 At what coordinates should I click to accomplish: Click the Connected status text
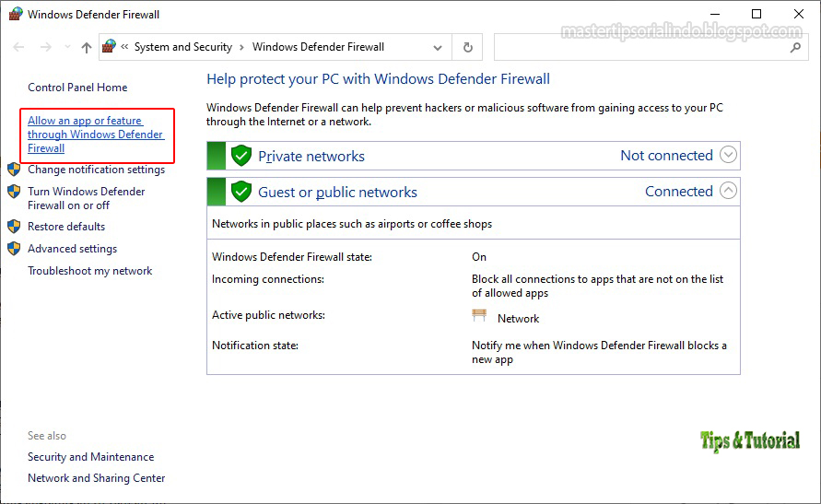pos(679,192)
